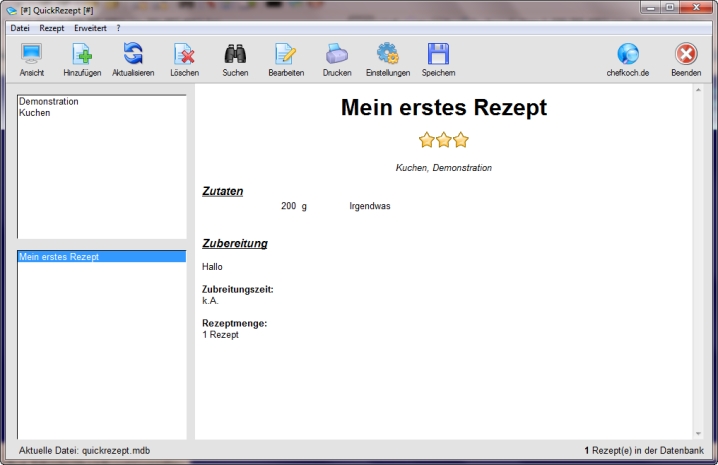Open the Erweitert menu
The width and height of the screenshot is (718, 465).
pos(90,28)
